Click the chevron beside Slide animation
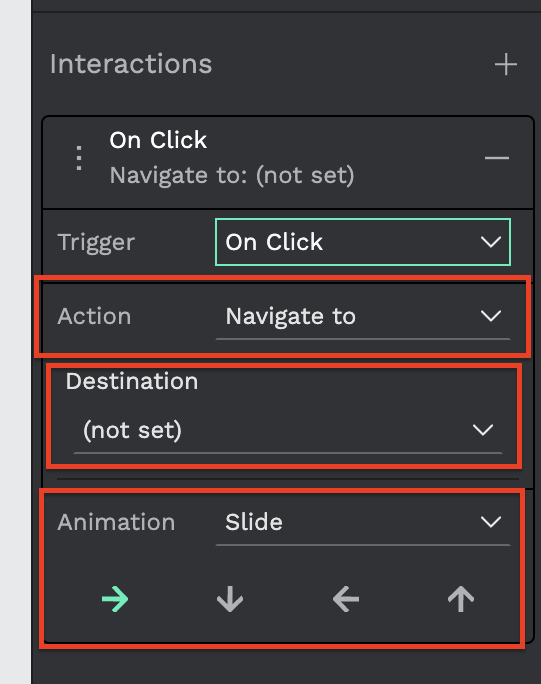This screenshot has height=684, width=541. 490,522
